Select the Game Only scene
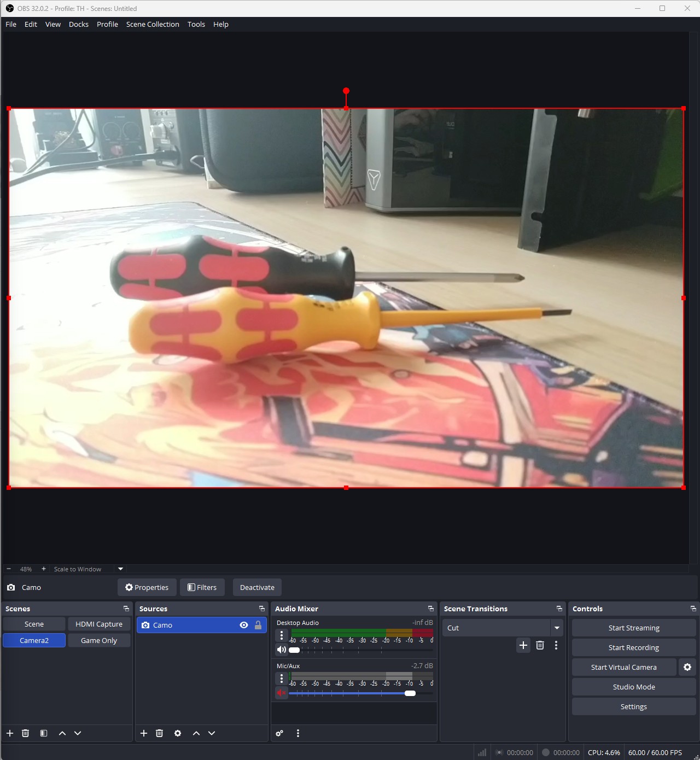This screenshot has height=760, width=700. 99,640
